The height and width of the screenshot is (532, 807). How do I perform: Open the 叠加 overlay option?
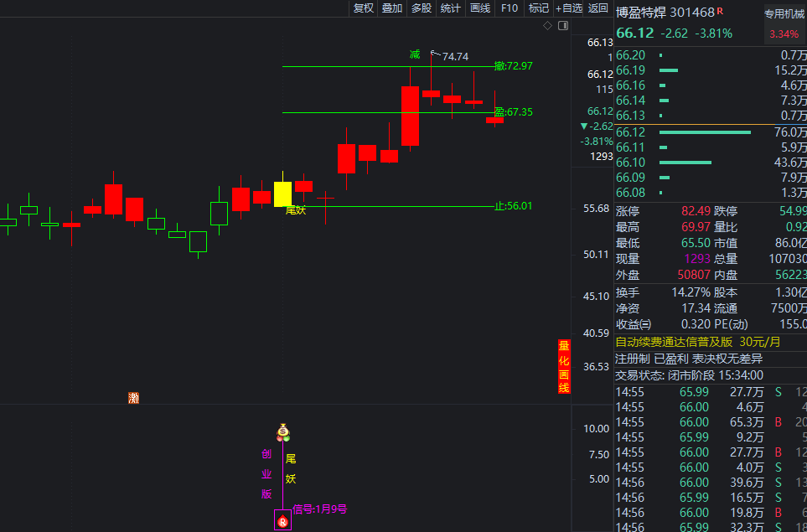click(391, 8)
